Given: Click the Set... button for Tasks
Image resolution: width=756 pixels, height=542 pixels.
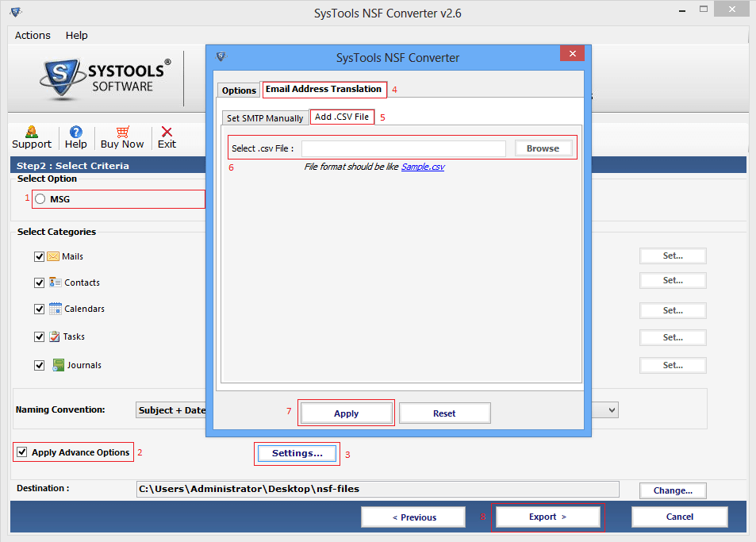Looking at the screenshot, I should tap(673, 337).
